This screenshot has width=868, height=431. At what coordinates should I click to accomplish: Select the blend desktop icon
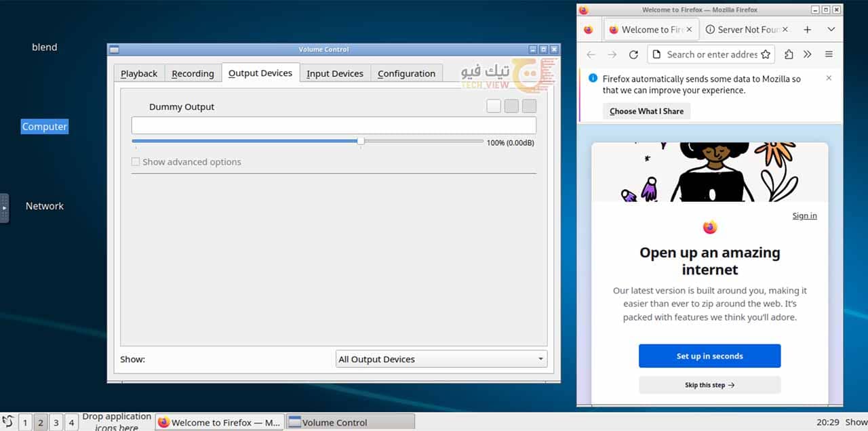pos(45,47)
